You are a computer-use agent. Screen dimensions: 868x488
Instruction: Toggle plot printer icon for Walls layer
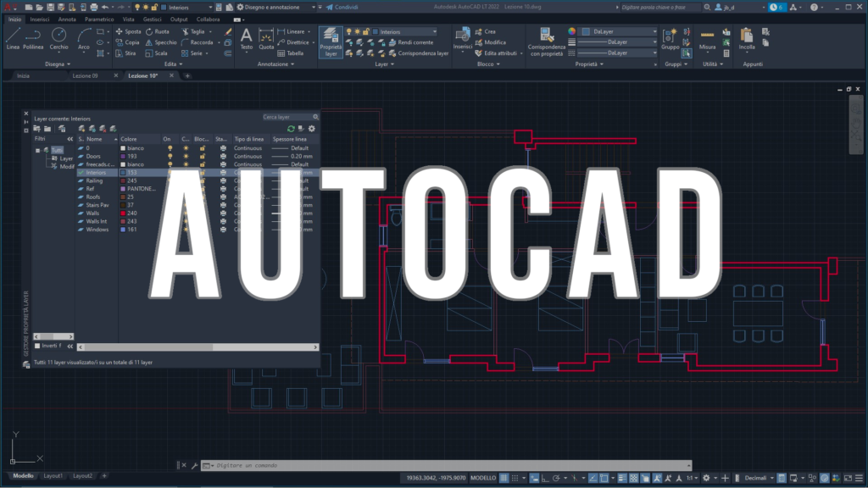click(223, 213)
